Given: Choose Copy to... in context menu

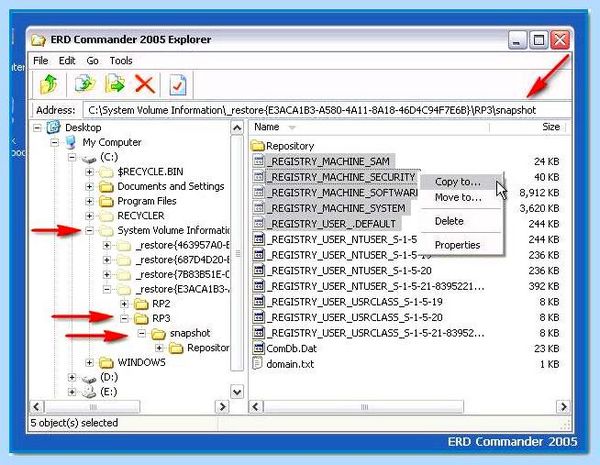Looking at the screenshot, I should [461, 182].
